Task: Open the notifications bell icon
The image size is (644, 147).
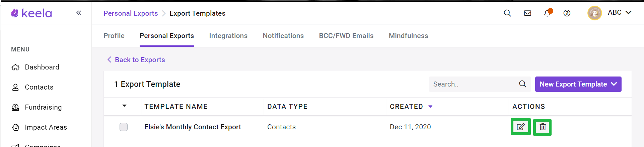Action: 547,13
